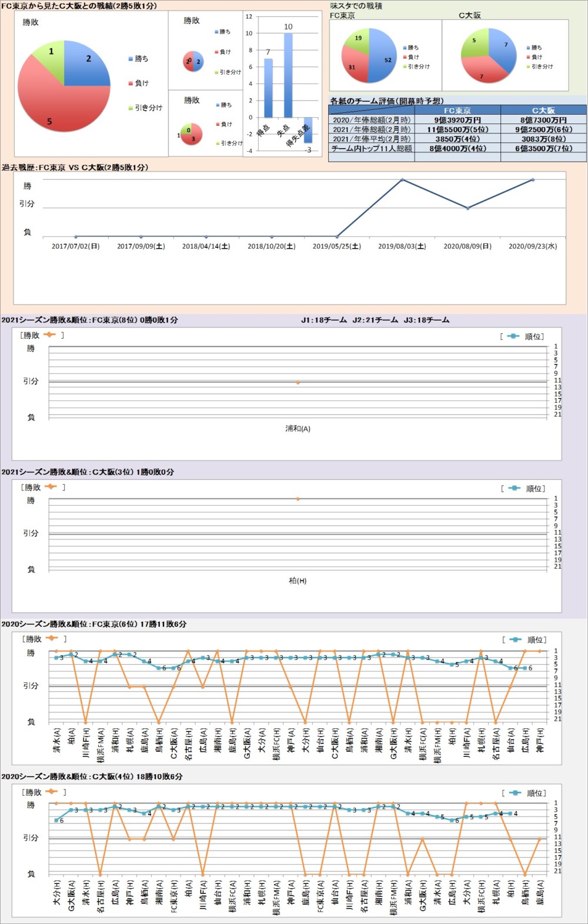Select the 失点 bar labeled 10

pos(288,75)
